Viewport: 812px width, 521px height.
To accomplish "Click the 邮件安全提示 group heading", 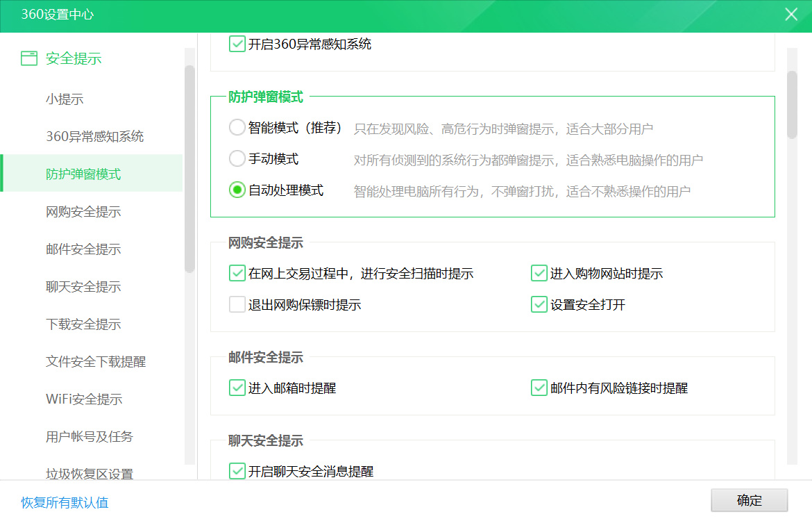I will (266, 357).
